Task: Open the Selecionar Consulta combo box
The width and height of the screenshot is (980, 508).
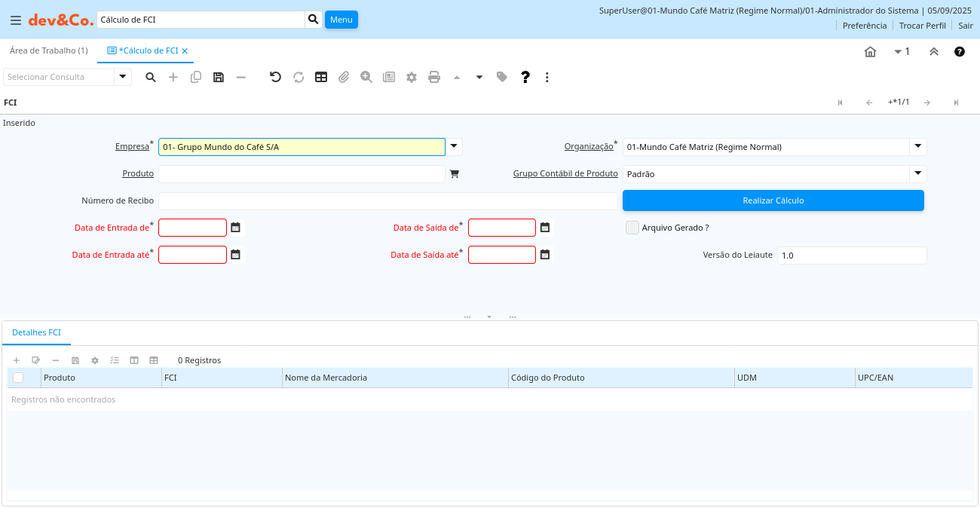Action: click(x=122, y=77)
